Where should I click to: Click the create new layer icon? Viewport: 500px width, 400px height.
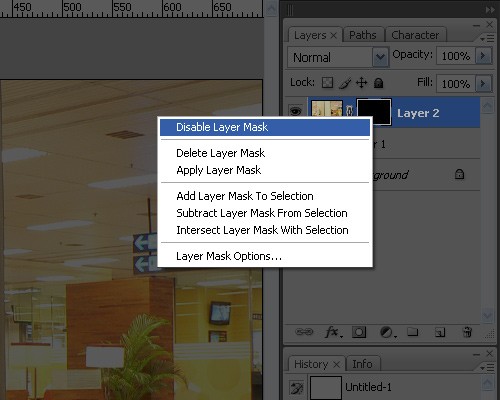[x=440, y=332]
